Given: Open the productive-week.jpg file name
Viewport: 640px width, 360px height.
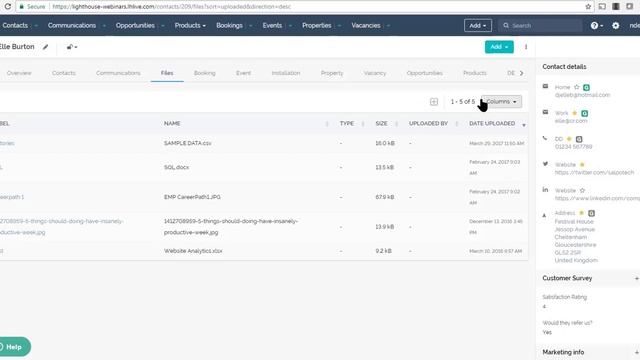Looking at the screenshot, I should tap(231, 227).
